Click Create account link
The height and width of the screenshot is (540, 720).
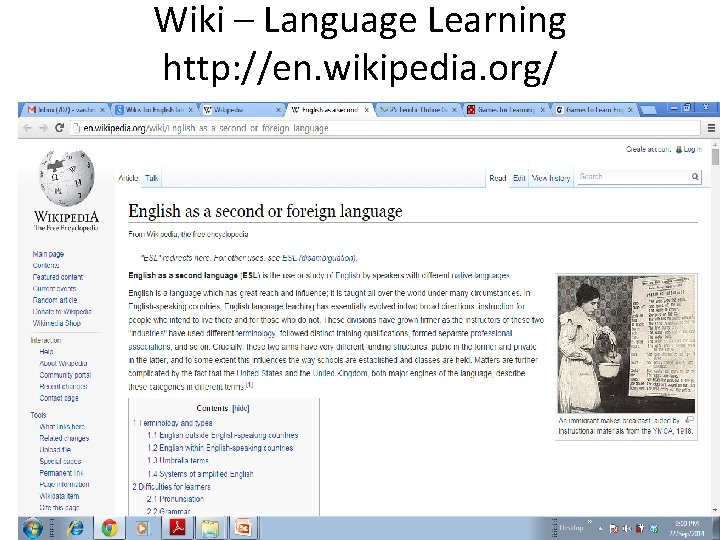click(x=648, y=149)
